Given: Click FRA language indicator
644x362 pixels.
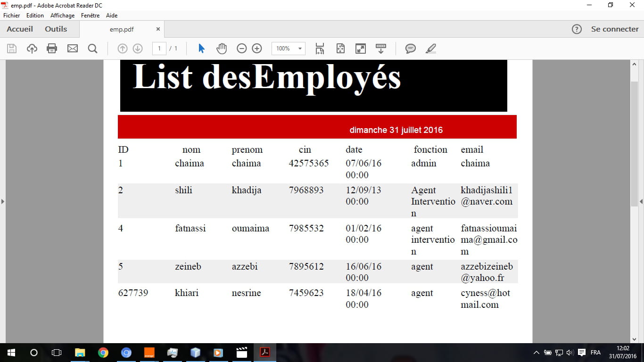Looking at the screenshot, I should click(595, 353).
